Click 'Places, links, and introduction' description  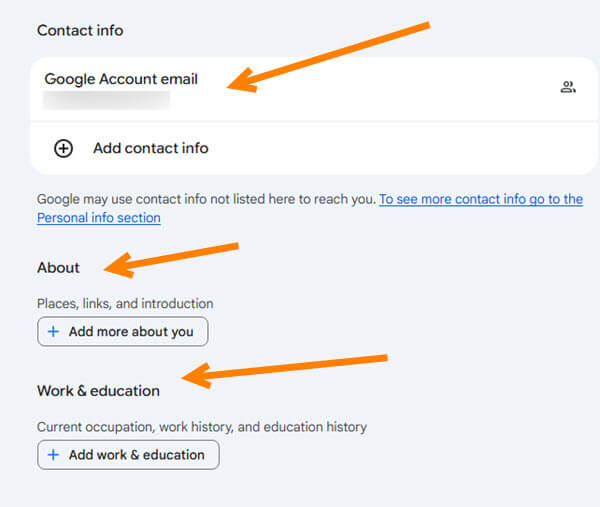tap(125, 303)
